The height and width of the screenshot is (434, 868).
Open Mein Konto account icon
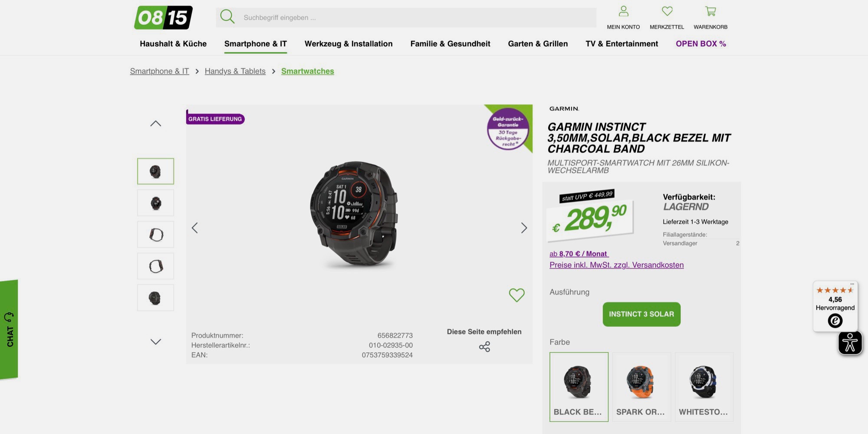coord(623,11)
